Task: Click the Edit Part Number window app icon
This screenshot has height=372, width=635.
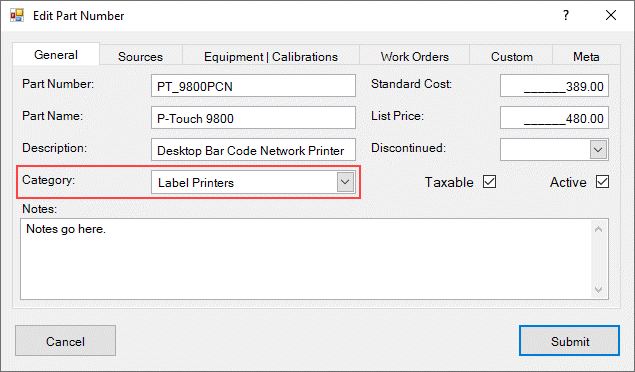Action: [17, 15]
